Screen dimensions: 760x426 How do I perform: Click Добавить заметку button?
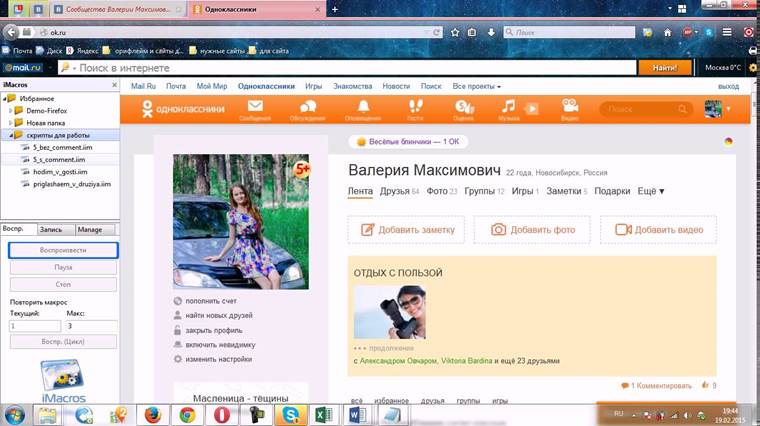406,229
